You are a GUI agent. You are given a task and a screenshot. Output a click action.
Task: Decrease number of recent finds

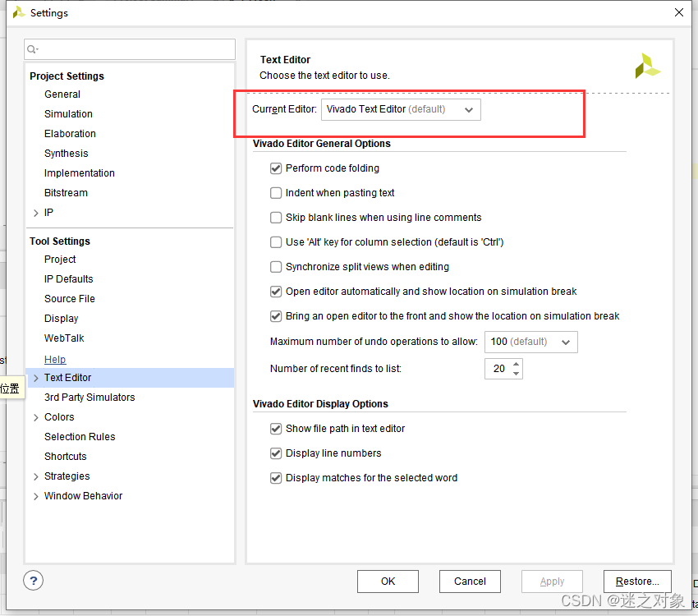click(x=516, y=373)
